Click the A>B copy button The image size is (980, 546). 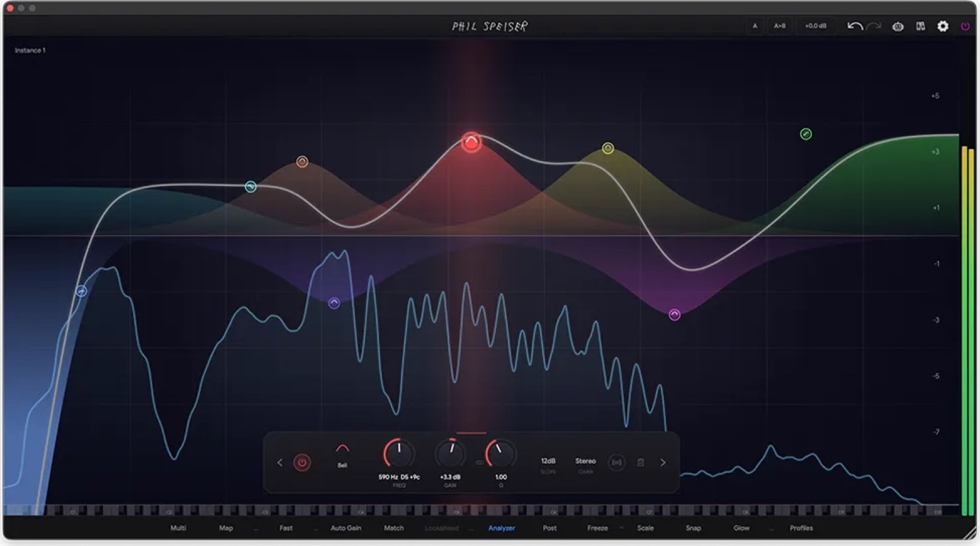click(x=780, y=26)
